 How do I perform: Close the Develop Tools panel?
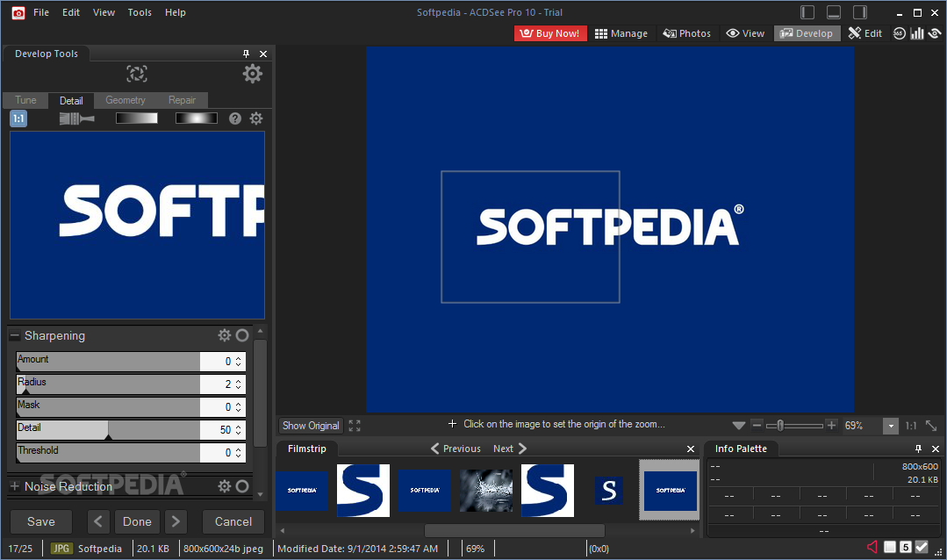point(263,54)
